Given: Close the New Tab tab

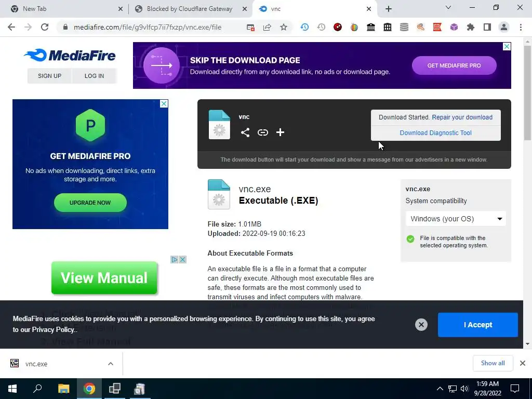Looking at the screenshot, I should 121,9.
